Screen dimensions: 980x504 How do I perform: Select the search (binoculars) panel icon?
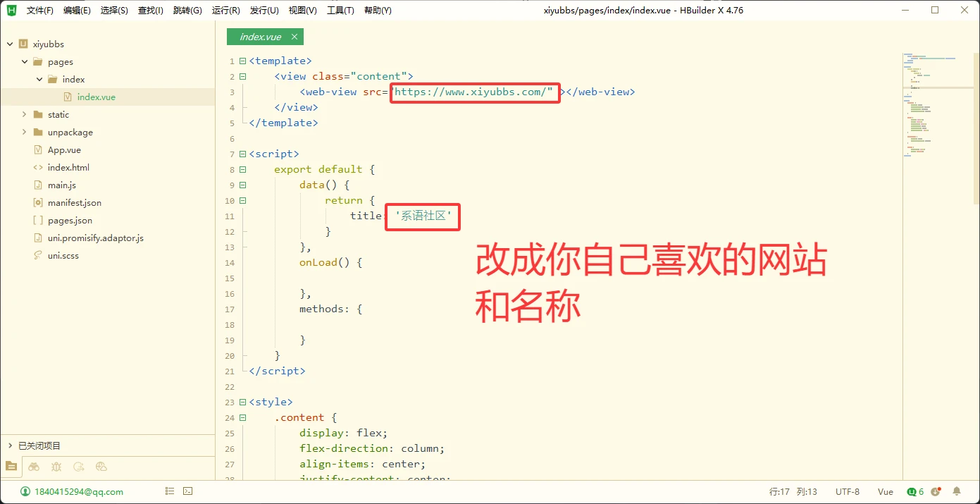click(x=34, y=467)
